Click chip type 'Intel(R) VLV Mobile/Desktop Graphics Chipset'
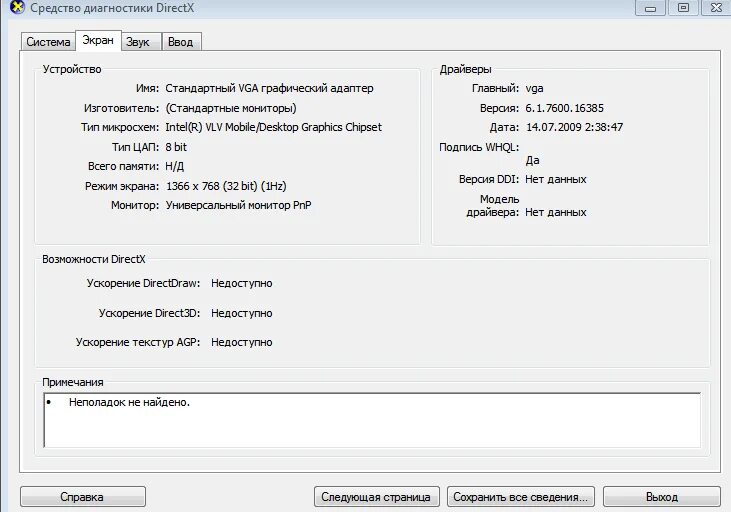This screenshot has height=512, width=731. [x=273, y=127]
